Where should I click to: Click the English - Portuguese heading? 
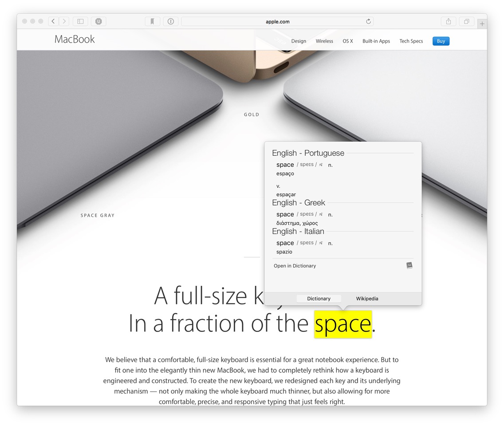pyautogui.click(x=308, y=153)
